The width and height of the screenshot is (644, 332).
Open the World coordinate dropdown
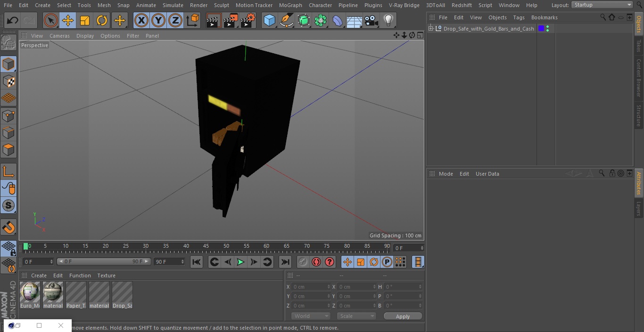pyautogui.click(x=311, y=316)
